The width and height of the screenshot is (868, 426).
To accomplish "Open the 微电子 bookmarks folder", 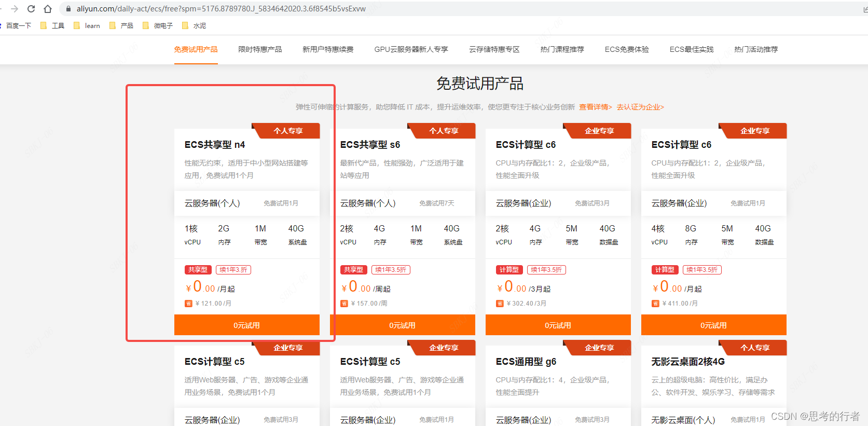I will tap(158, 25).
